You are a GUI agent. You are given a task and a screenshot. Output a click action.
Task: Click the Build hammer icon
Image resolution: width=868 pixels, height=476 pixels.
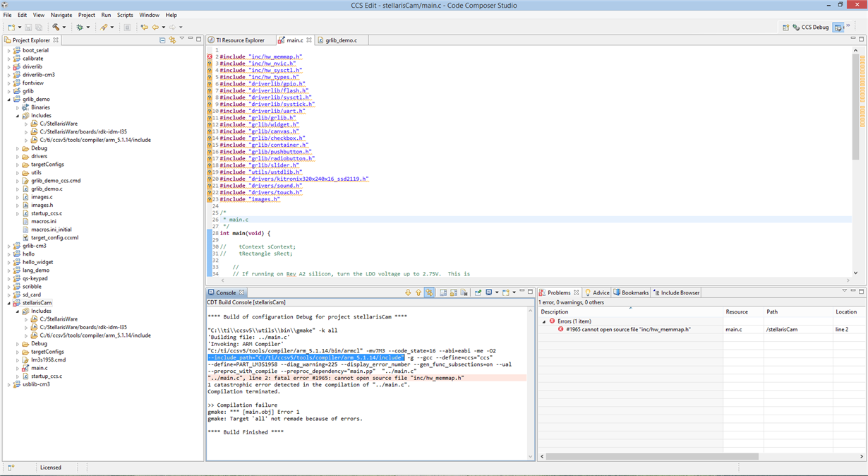(x=56, y=28)
